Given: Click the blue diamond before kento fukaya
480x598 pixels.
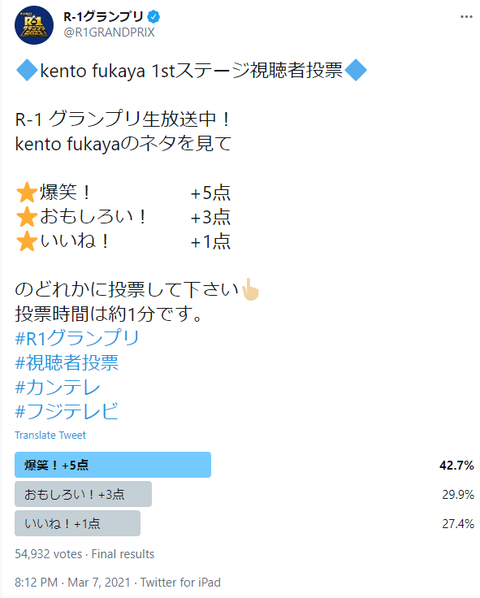Looking at the screenshot, I should tap(27, 70).
